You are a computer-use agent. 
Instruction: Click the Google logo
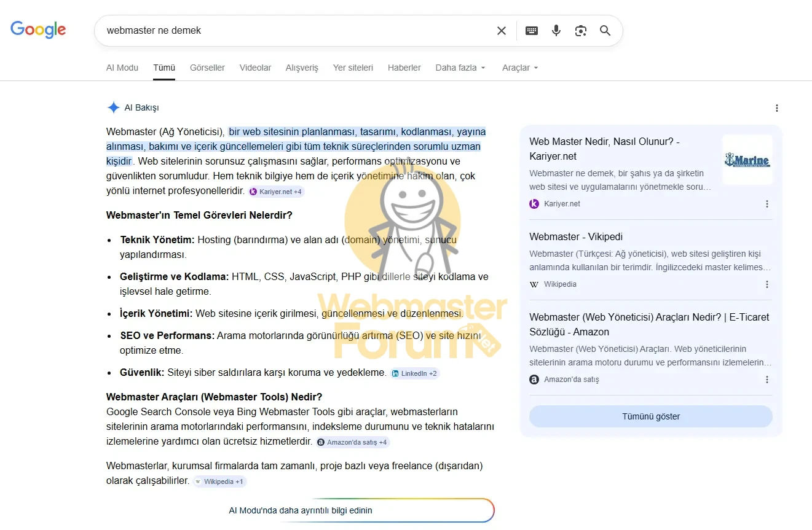(x=38, y=29)
